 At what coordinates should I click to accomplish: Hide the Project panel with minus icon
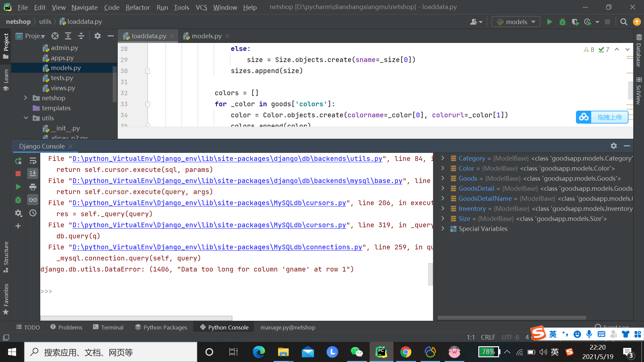110,36
